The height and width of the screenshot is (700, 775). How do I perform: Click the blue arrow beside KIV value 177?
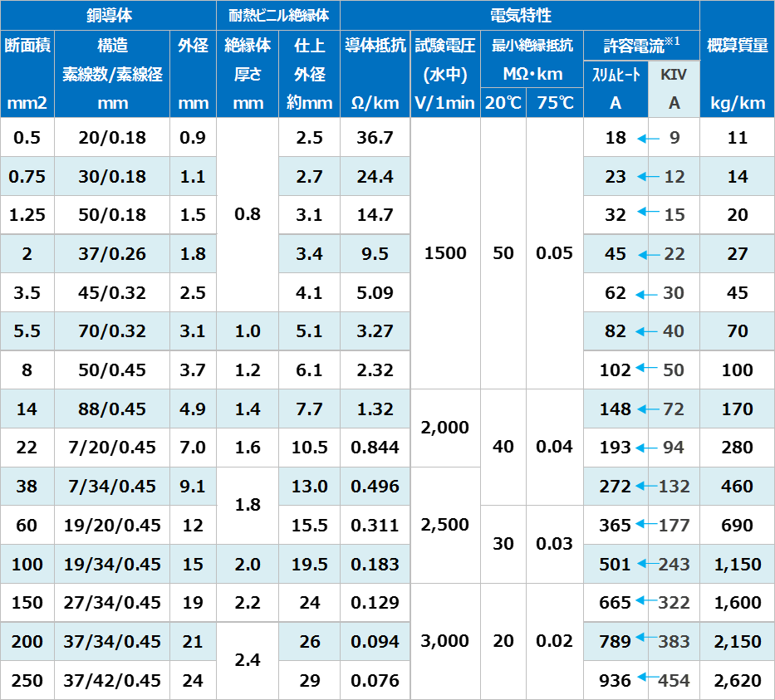(x=645, y=524)
